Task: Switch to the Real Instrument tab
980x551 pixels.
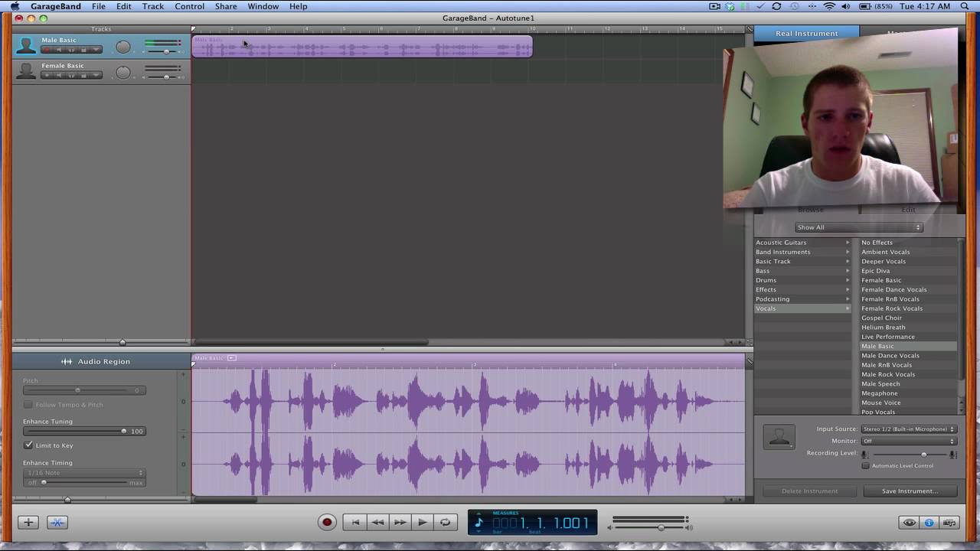Action: (806, 33)
